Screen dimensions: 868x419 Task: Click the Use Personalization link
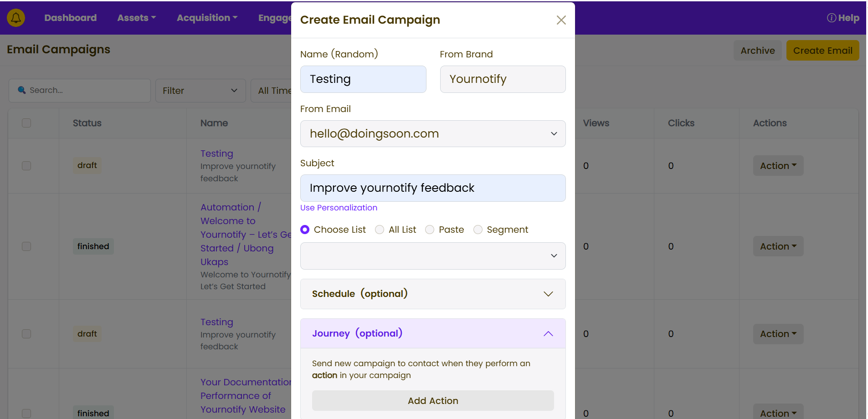click(x=339, y=208)
